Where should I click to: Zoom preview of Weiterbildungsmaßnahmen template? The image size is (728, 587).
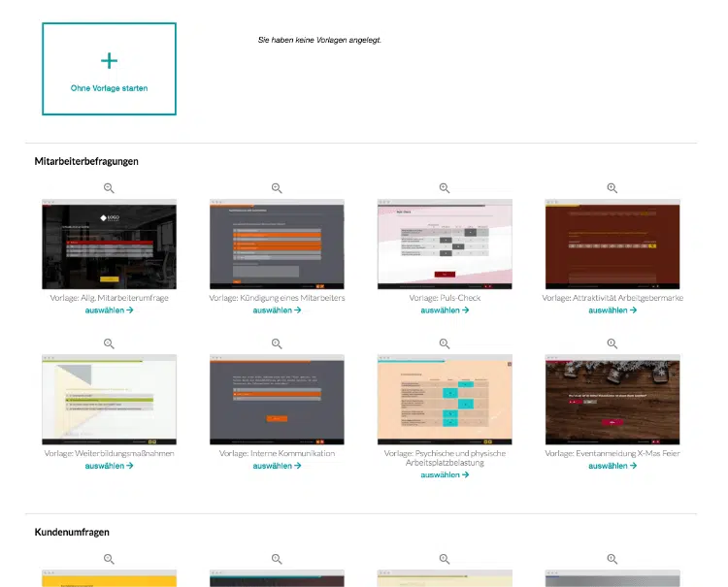109,343
